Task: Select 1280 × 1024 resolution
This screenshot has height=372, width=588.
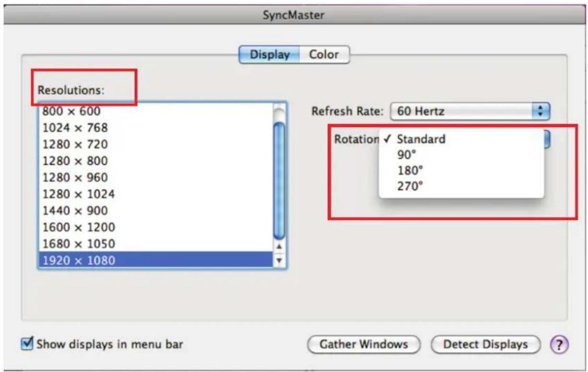Action: [x=156, y=194]
